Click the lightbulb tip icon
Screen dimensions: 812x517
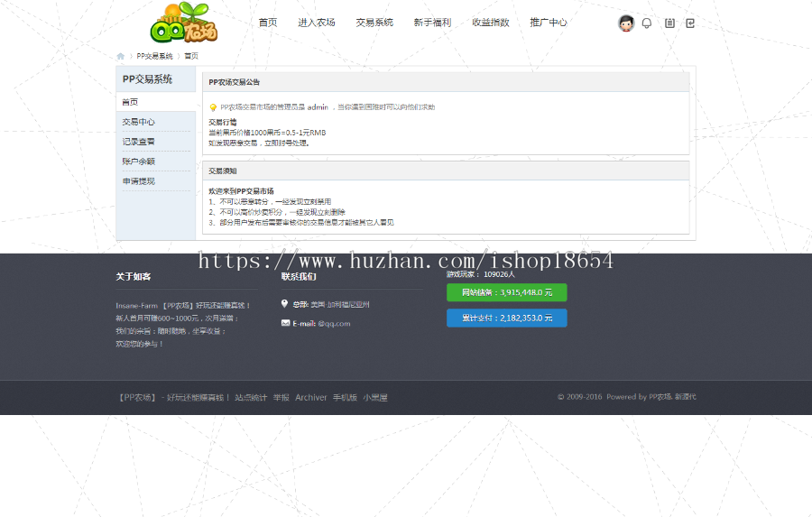pyautogui.click(x=213, y=107)
